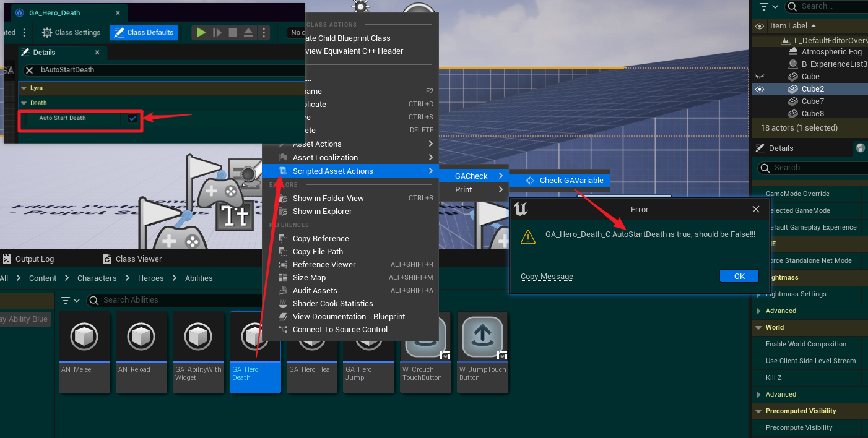Open the World Settings globe icon beside Details
This screenshot has height=438, width=868.
tap(860, 148)
